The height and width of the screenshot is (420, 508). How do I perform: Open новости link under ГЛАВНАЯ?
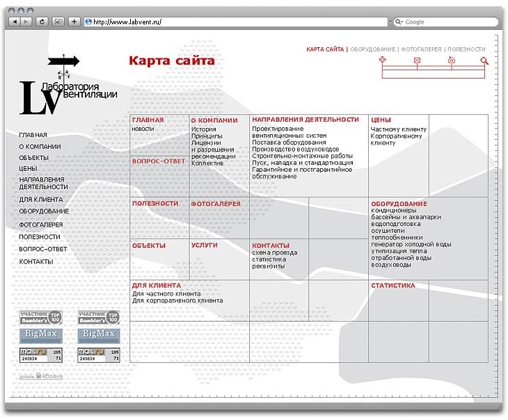coord(143,129)
